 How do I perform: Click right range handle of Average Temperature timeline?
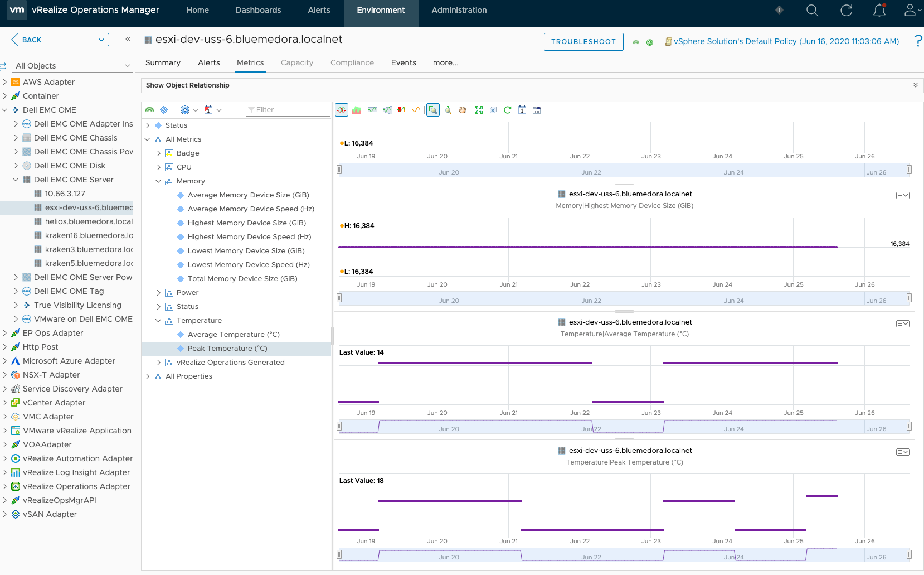point(909,426)
